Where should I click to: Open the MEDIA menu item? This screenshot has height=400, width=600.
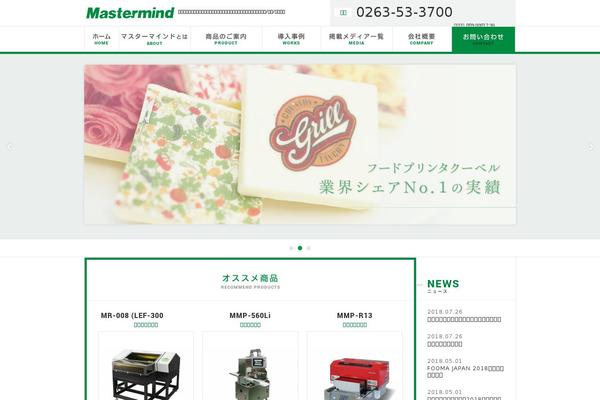(356, 39)
